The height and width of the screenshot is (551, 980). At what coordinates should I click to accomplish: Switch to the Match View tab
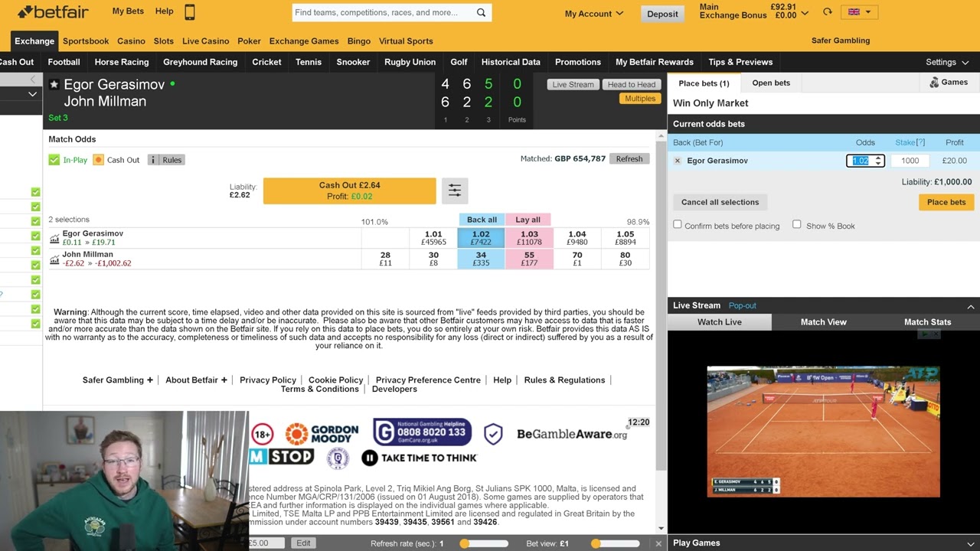coord(824,322)
